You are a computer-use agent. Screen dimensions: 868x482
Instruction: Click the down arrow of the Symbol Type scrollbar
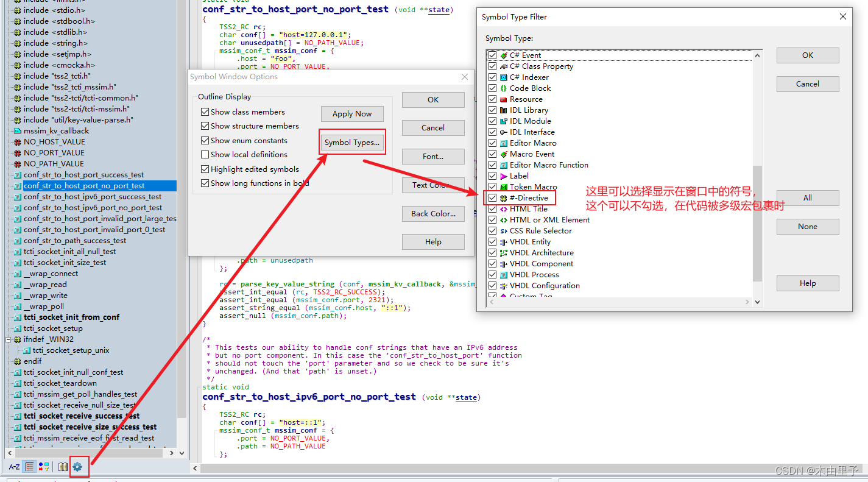point(757,302)
